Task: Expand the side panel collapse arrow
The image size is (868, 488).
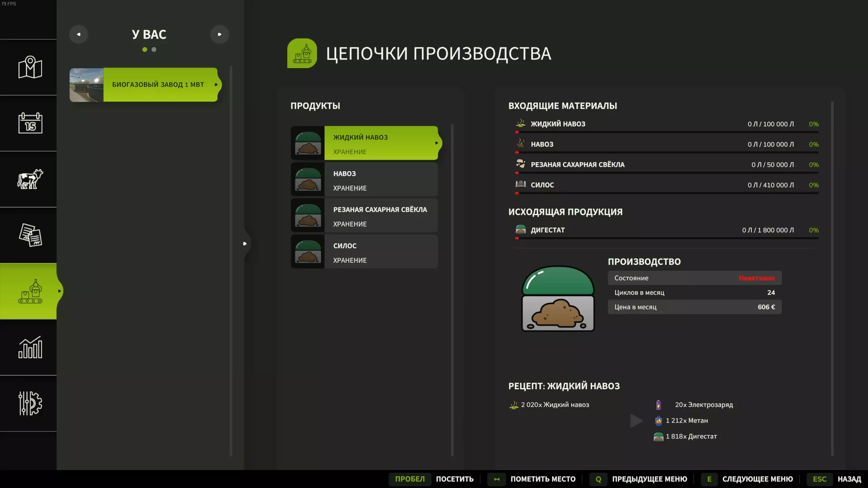Action: (x=245, y=244)
